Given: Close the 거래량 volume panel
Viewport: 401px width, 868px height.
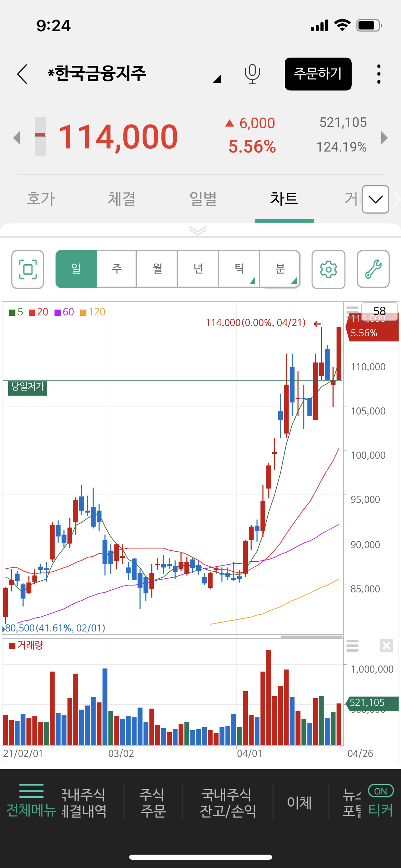Looking at the screenshot, I should click(386, 646).
